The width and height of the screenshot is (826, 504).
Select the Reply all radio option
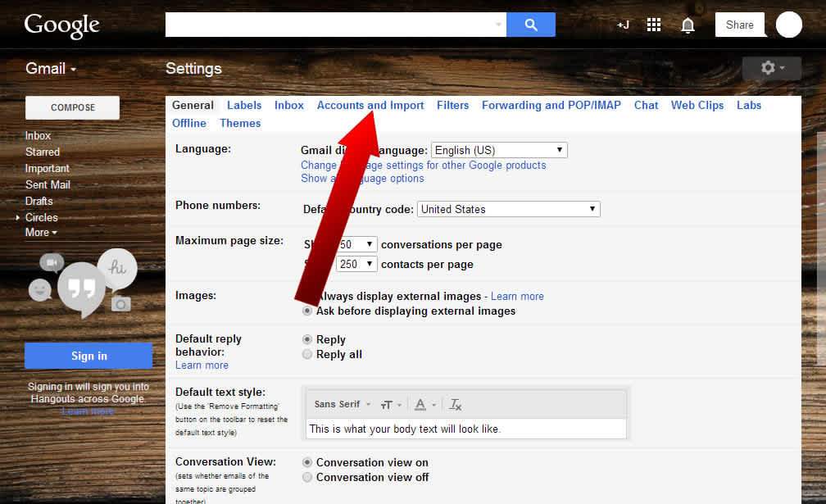pyautogui.click(x=307, y=354)
